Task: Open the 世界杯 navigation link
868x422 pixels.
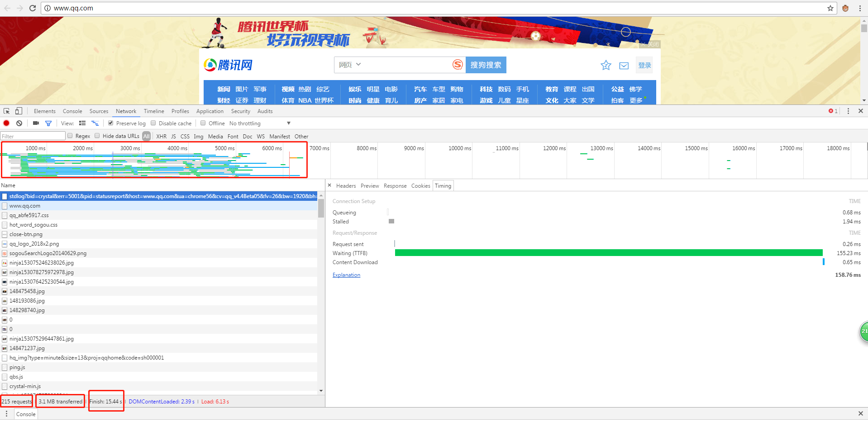Action: coord(324,100)
